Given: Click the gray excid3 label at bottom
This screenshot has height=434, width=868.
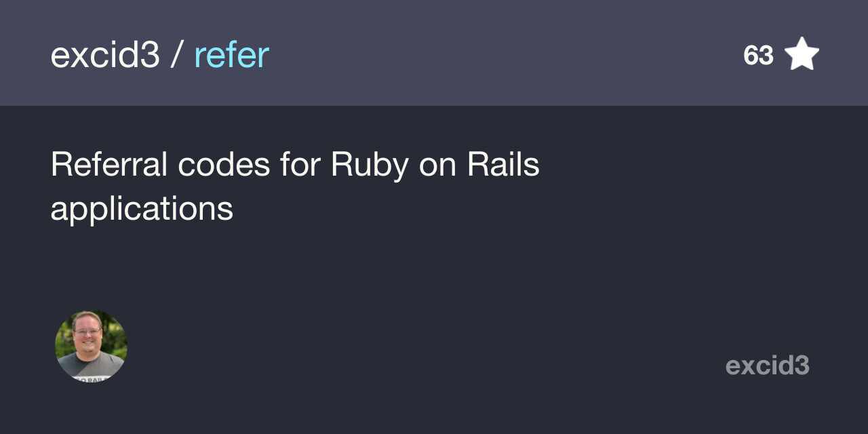Looking at the screenshot, I should tap(768, 366).
